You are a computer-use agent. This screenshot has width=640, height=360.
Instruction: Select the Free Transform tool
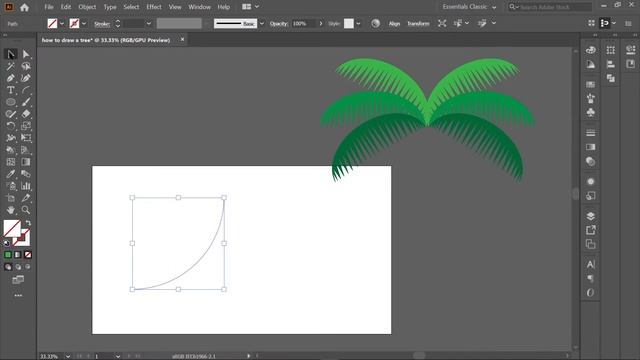tap(26, 138)
